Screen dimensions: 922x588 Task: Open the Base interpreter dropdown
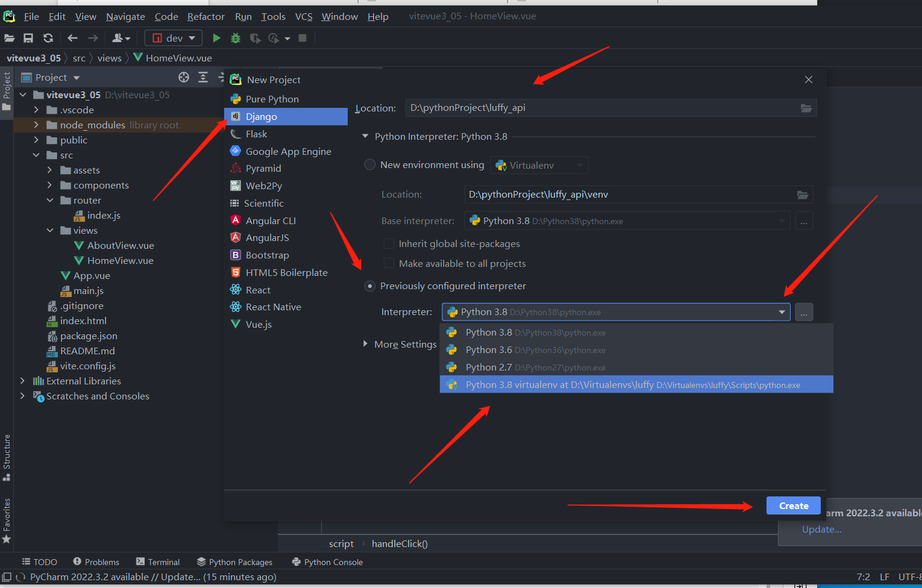[x=627, y=221]
